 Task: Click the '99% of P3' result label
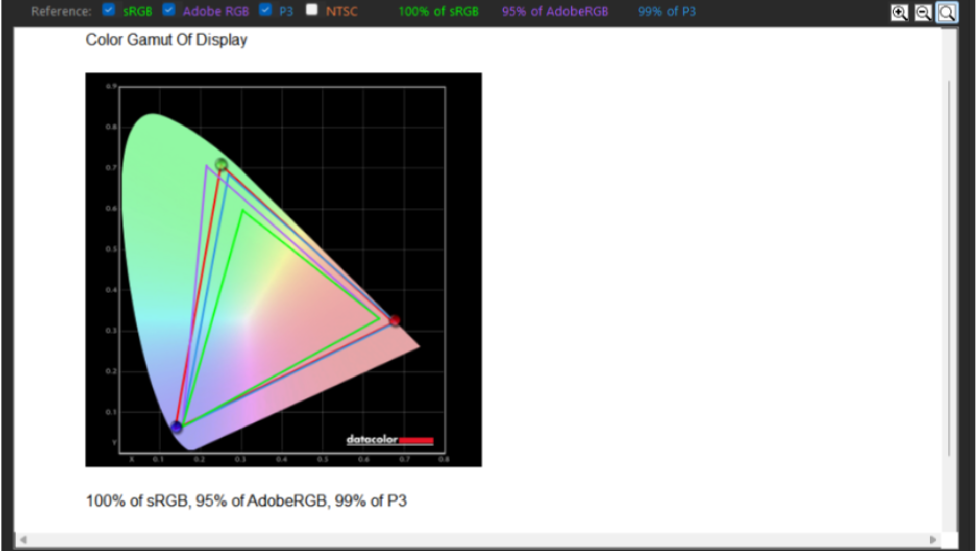tap(667, 11)
